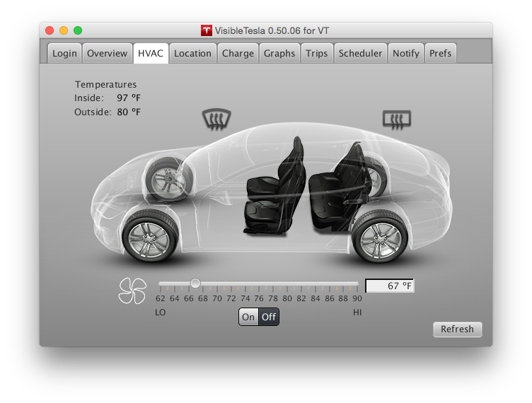Screen dimensions: 532x403
Task: Close the window with the red button
Action: pos(50,30)
